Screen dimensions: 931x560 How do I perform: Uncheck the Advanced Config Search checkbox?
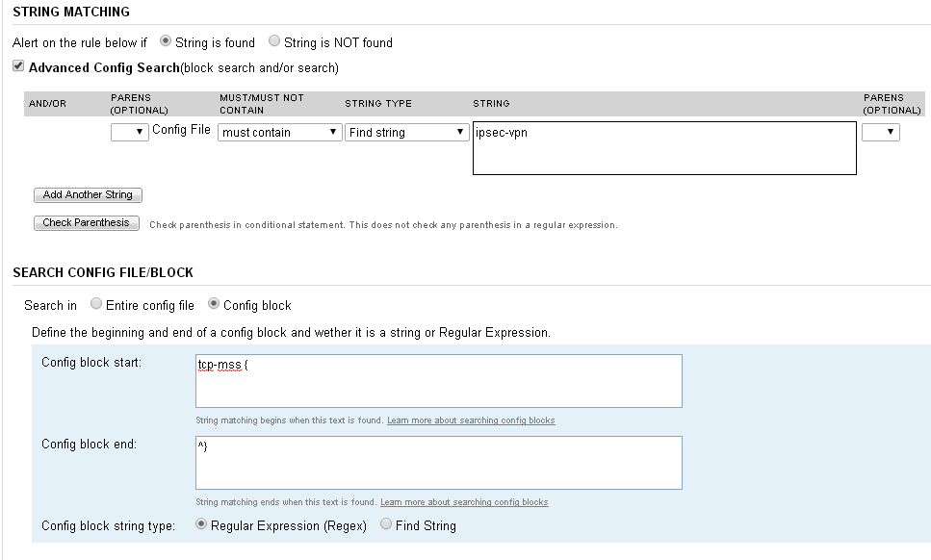tap(18, 67)
